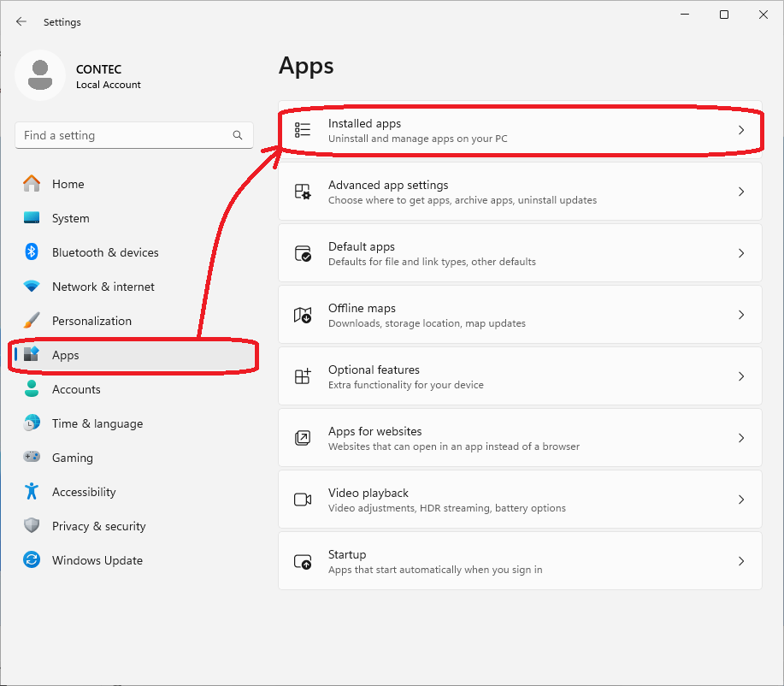Open Windows Update label
This screenshot has width=784, height=686.
pos(97,560)
